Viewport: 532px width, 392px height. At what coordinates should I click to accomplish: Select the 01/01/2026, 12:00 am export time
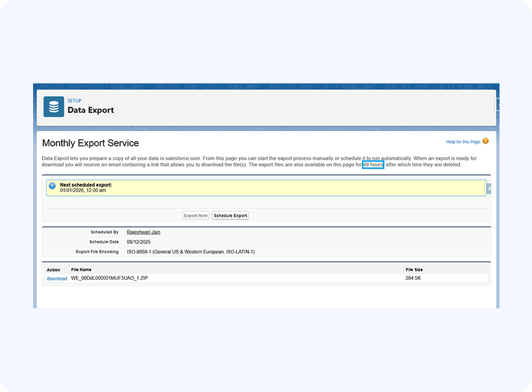point(83,190)
